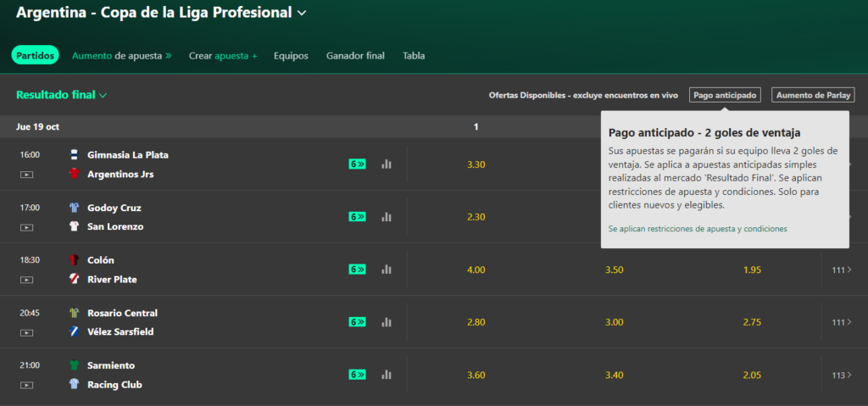Click Godoy Cruz striped jersey icon

(x=75, y=208)
